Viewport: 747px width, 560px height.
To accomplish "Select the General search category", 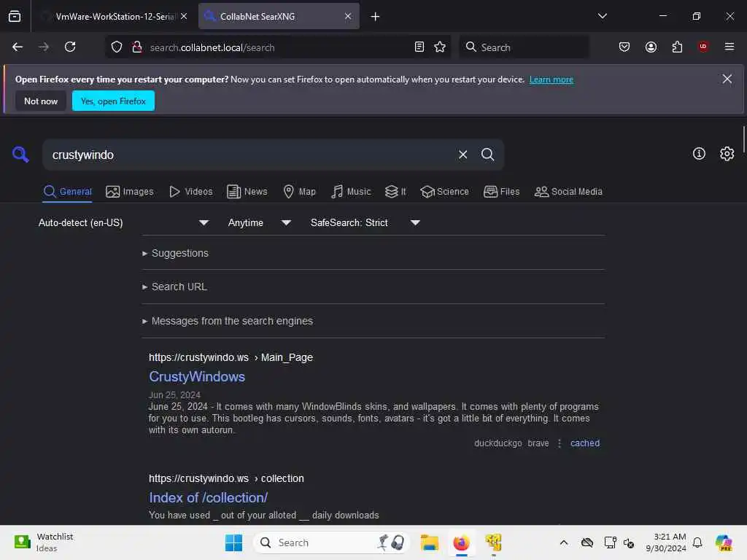I will click(x=67, y=192).
